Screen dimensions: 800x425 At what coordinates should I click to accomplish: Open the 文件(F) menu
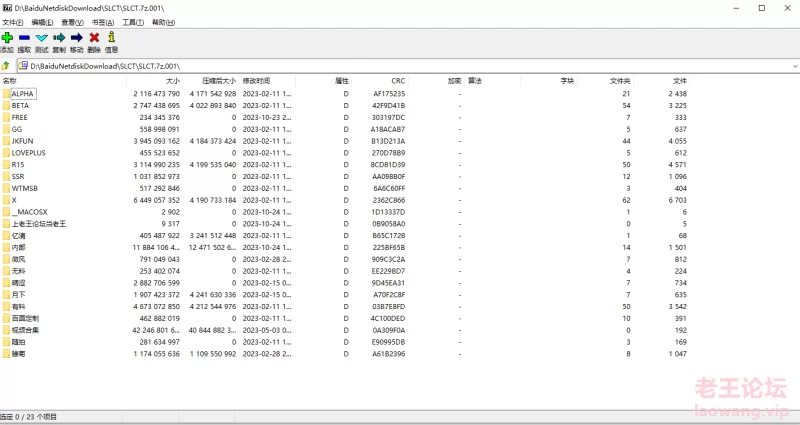[14, 21]
